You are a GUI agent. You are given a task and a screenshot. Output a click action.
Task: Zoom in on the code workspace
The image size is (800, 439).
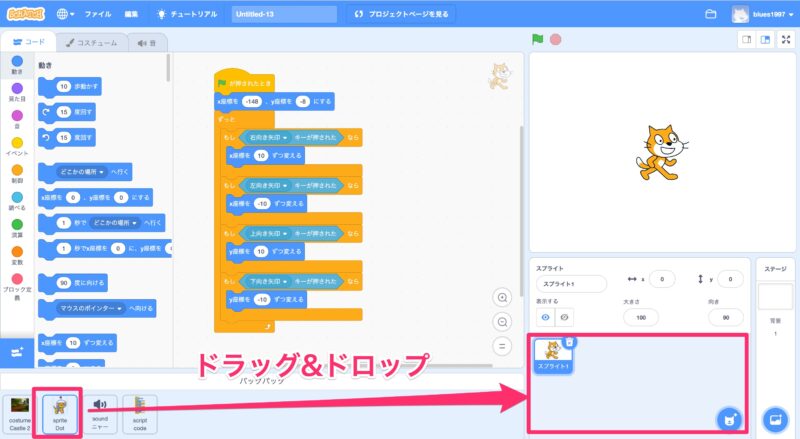click(503, 297)
